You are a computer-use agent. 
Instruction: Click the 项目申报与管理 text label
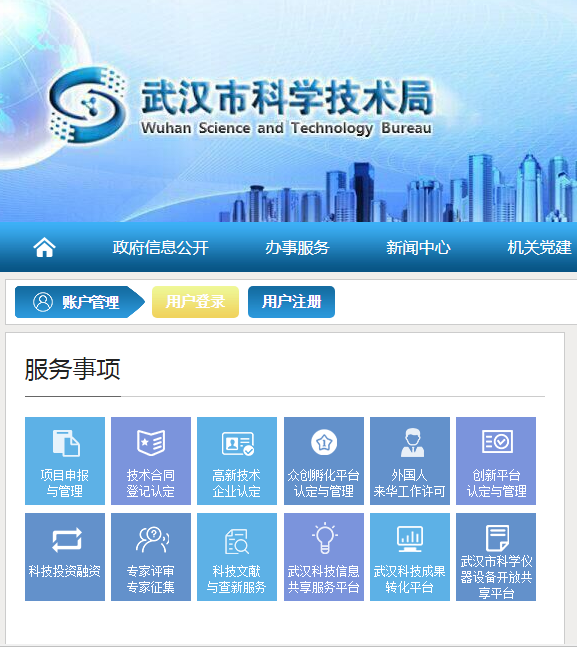click(64, 483)
